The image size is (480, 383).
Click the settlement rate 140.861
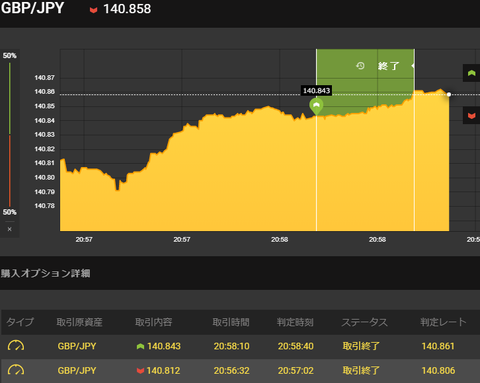[438, 346]
